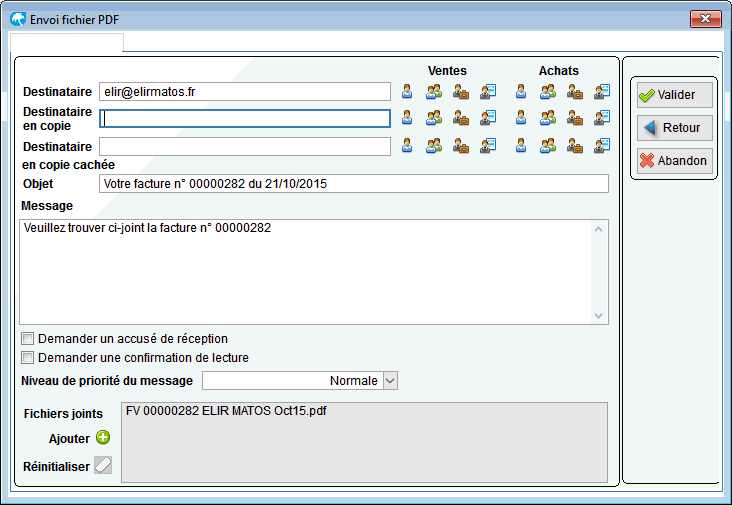Click the Achats group icon for Destinataire en copie cachée
Image resolution: width=732 pixels, height=505 pixels.
click(548, 146)
